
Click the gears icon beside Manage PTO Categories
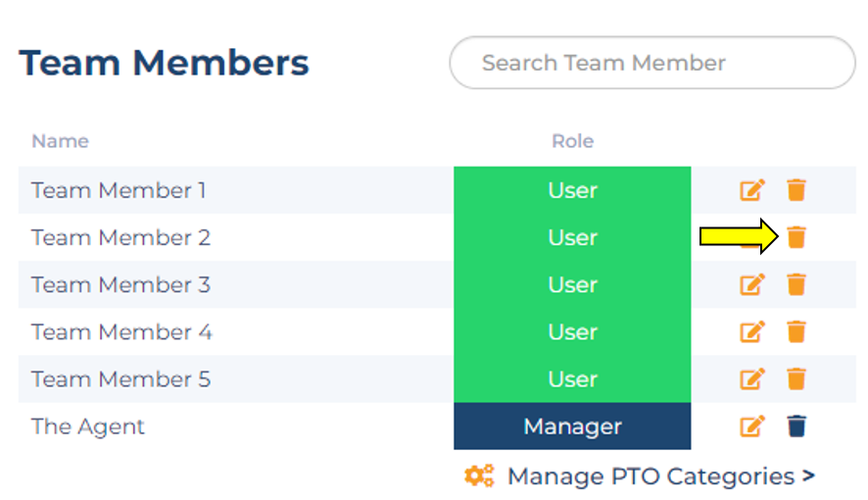(x=479, y=475)
